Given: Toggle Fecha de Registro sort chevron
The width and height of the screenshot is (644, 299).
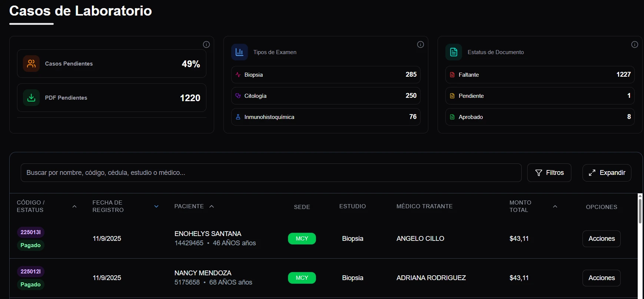Looking at the screenshot, I should click(x=156, y=206).
